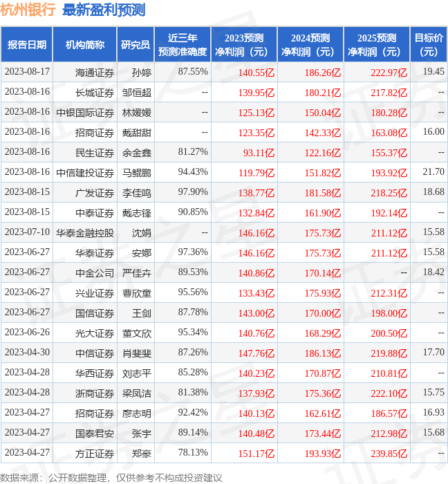Click researcher name 戴甜甜
The height and width of the screenshot is (484, 448).
(137, 133)
